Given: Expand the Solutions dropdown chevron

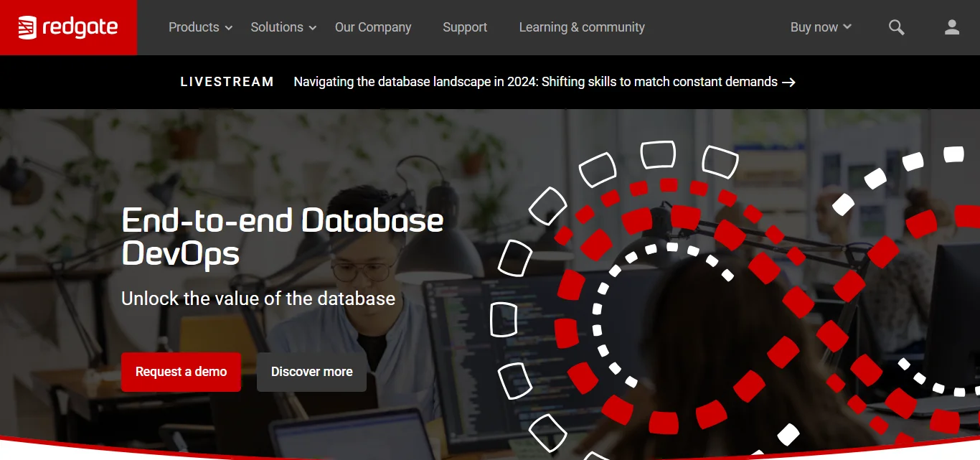Looking at the screenshot, I should click(313, 28).
